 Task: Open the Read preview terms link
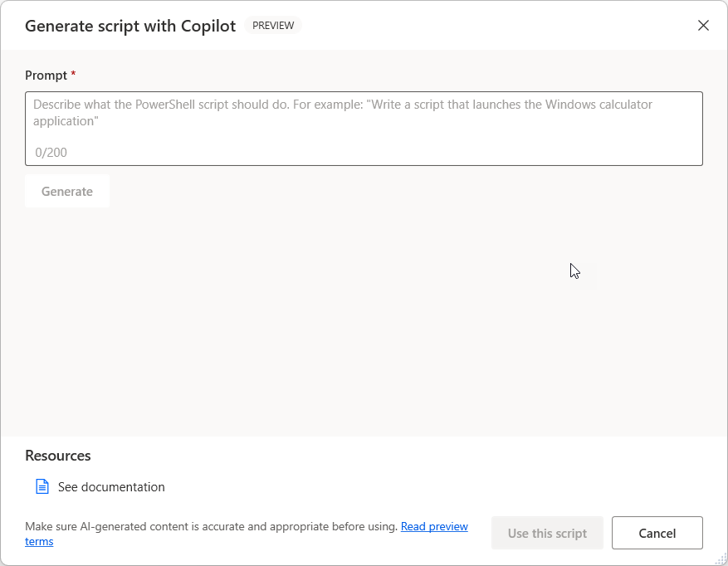click(x=433, y=527)
